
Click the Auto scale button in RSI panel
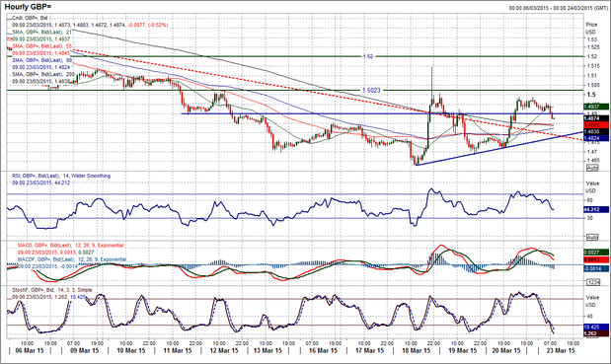point(592,237)
